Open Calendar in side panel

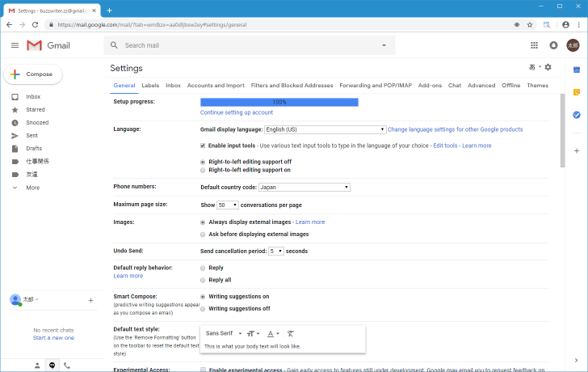click(x=577, y=70)
